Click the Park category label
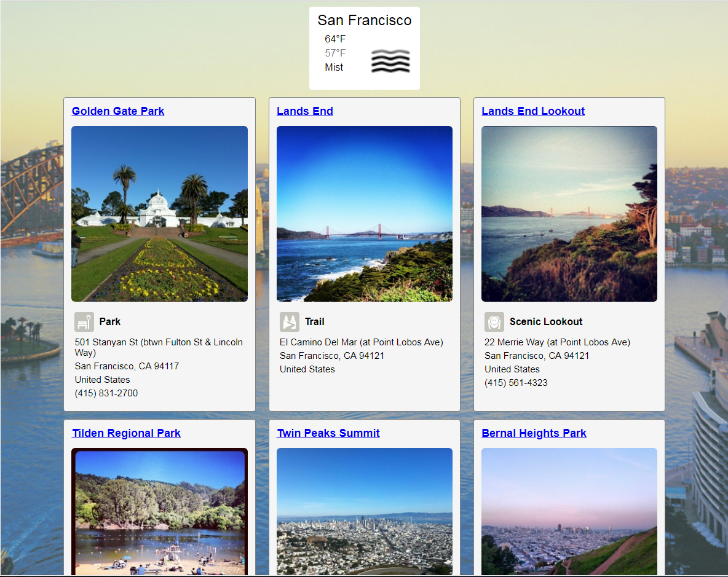This screenshot has height=577, width=728. [109, 321]
